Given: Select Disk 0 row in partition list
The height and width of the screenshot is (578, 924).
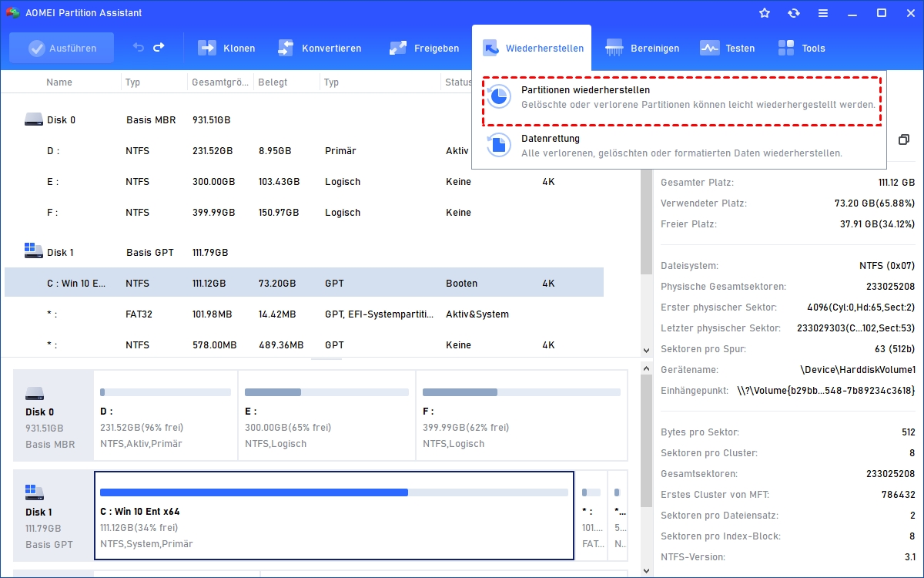Looking at the screenshot, I should click(304, 119).
